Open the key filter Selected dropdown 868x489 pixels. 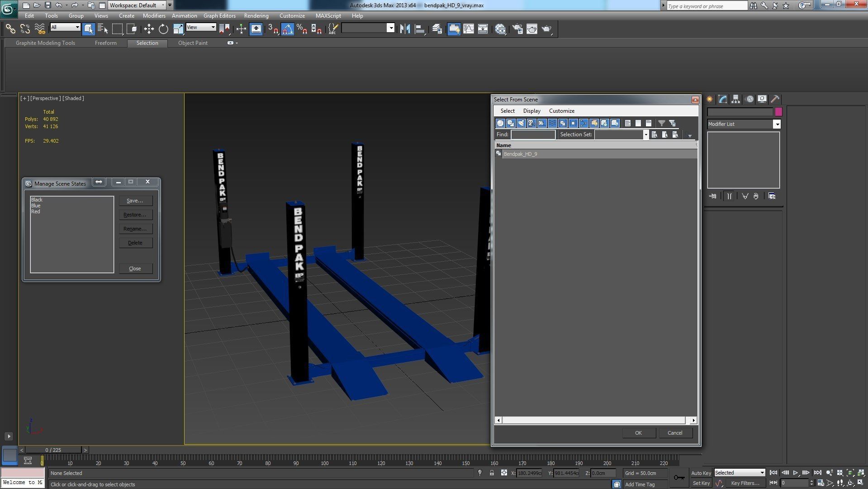pos(740,473)
